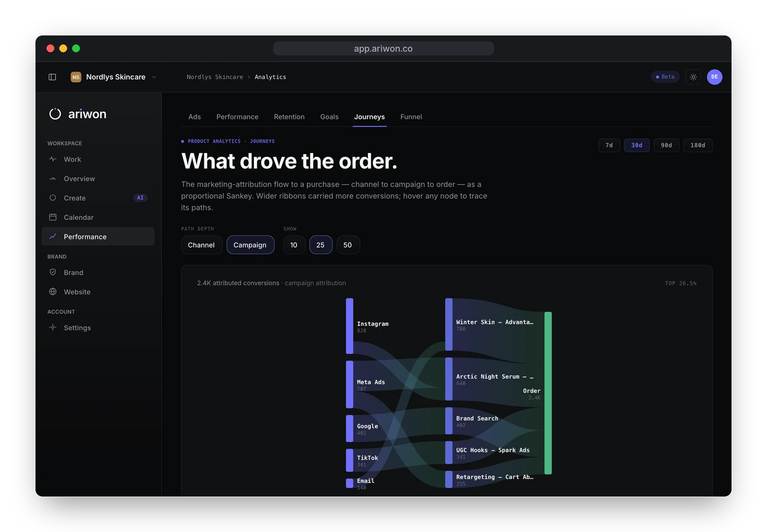767x532 pixels.
Task: Click the Instagram node in Sankey
Action: [x=349, y=326]
